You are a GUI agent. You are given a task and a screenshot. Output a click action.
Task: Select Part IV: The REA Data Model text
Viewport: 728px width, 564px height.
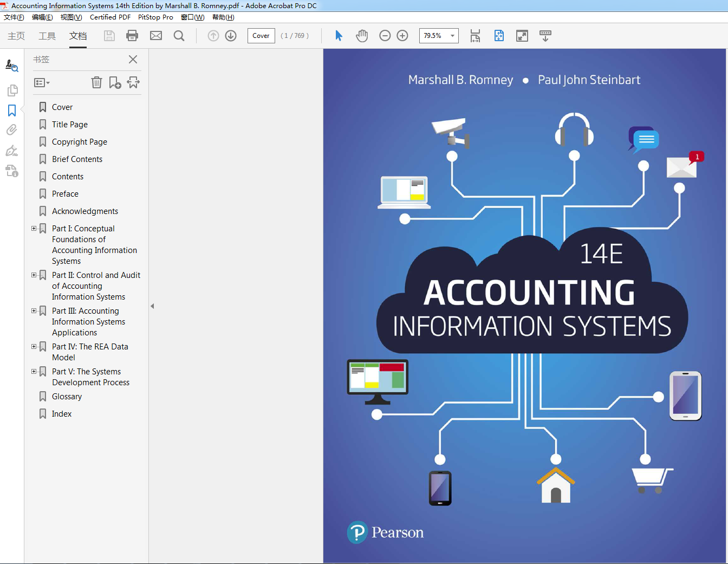coord(90,352)
